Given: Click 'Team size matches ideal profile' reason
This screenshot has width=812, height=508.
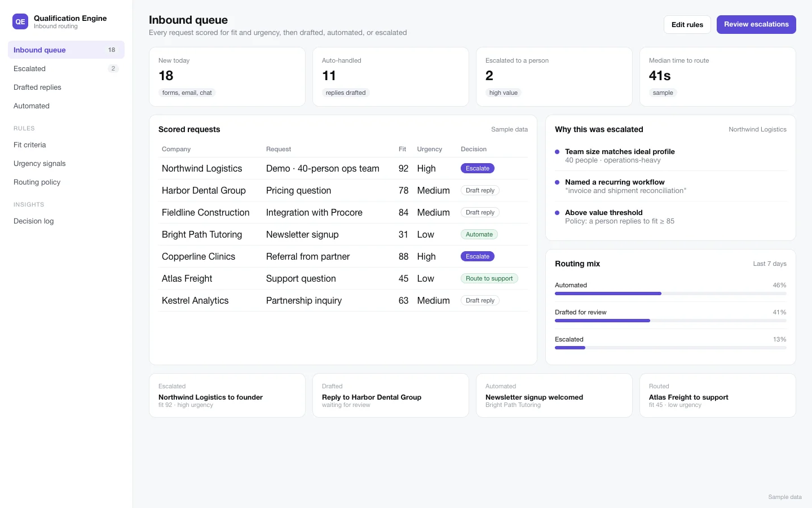Looking at the screenshot, I should 620,151.
